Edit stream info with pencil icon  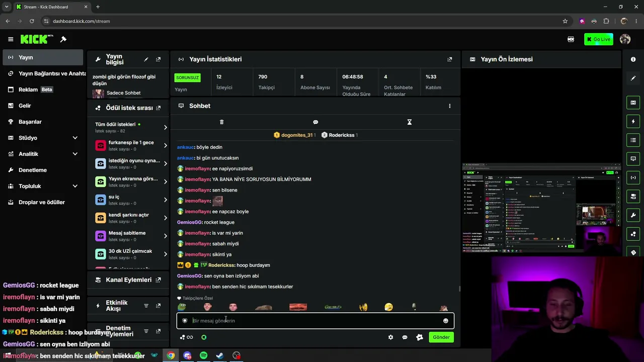click(x=146, y=59)
